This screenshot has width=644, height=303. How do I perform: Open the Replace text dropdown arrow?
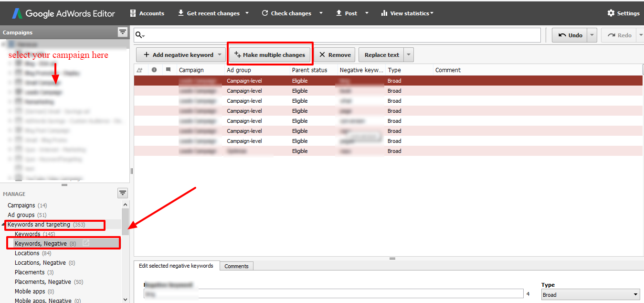(x=409, y=55)
